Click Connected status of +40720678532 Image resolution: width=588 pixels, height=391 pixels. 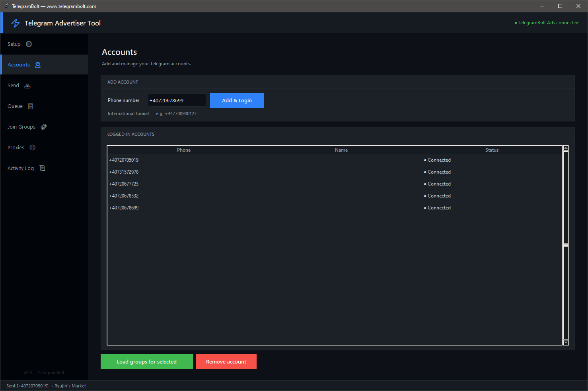(437, 196)
